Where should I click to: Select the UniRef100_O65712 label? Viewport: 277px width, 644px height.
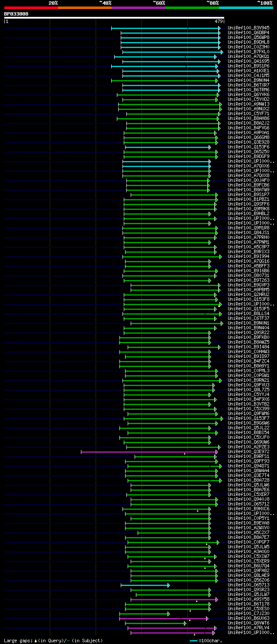(248, 504)
